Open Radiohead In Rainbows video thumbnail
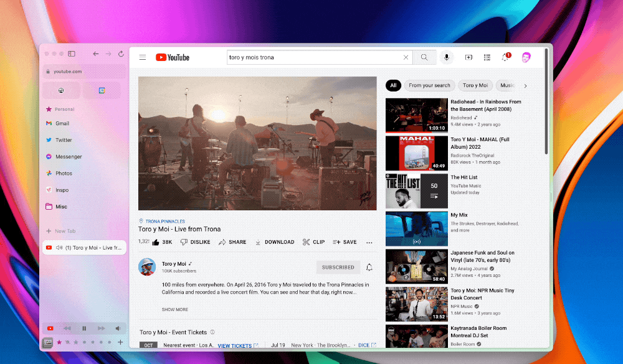Image resolution: width=623 pixels, height=364 pixels. click(416, 116)
